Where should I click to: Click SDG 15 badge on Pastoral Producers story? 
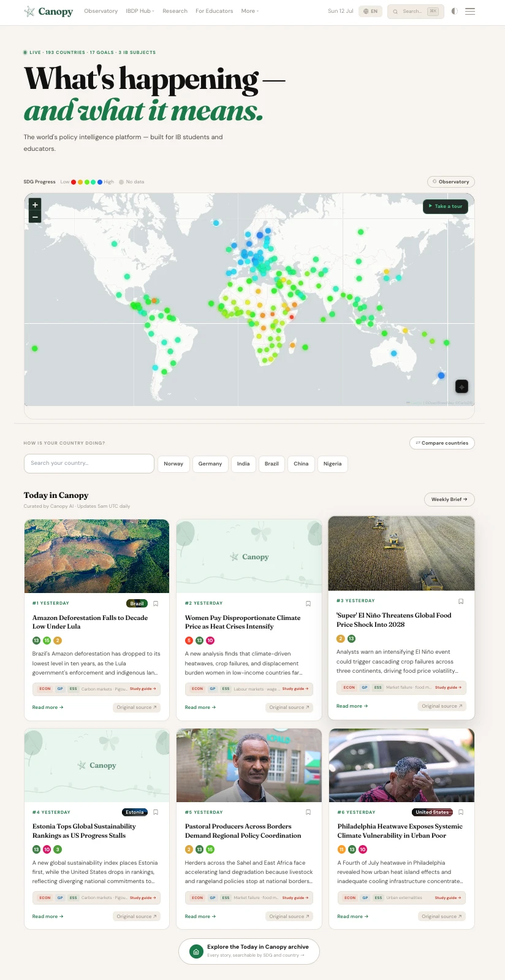click(x=210, y=849)
